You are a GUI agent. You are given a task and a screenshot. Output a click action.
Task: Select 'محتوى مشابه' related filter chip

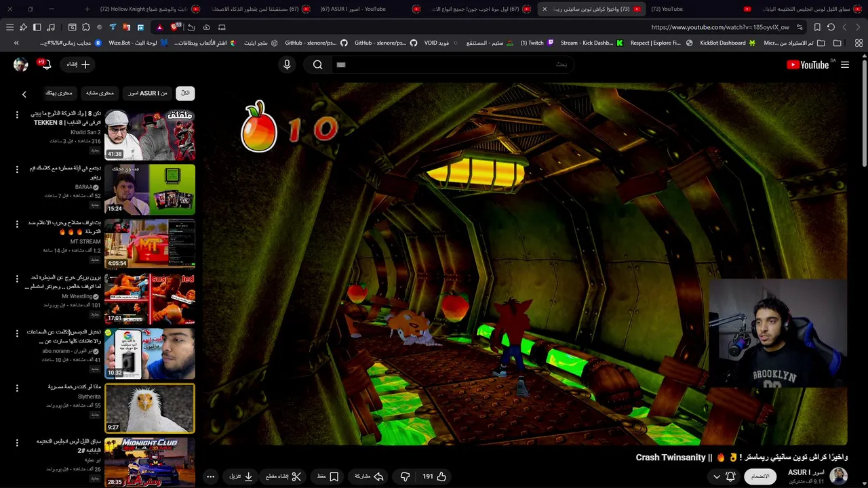[x=100, y=93]
